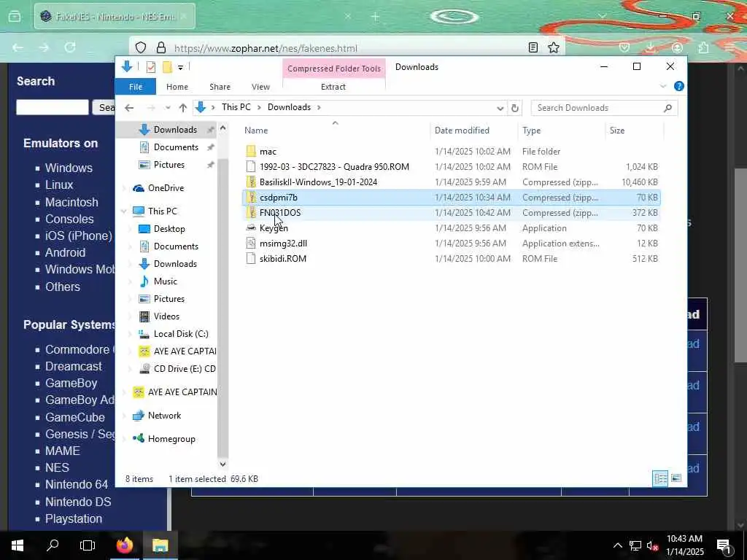
Task: Expand Local Disk (C:) tree node
Action: [130, 334]
